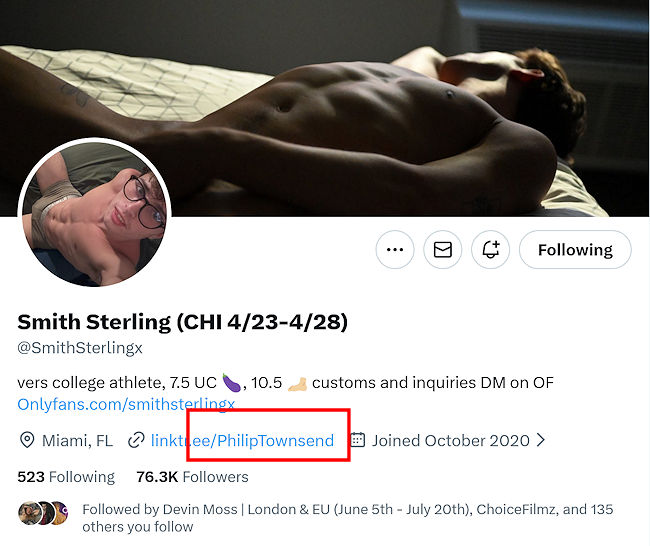Click the Joined October 2020 text

point(450,440)
